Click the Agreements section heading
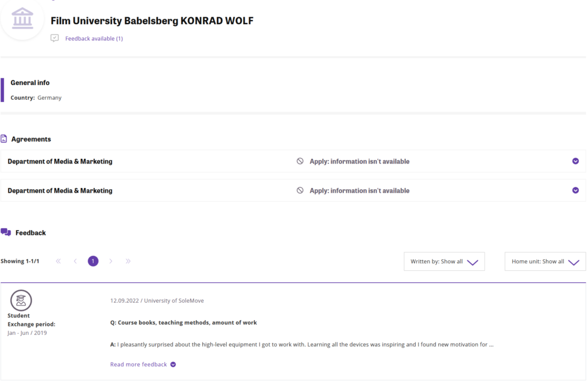This screenshot has width=588, height=382. coord(31,139)
